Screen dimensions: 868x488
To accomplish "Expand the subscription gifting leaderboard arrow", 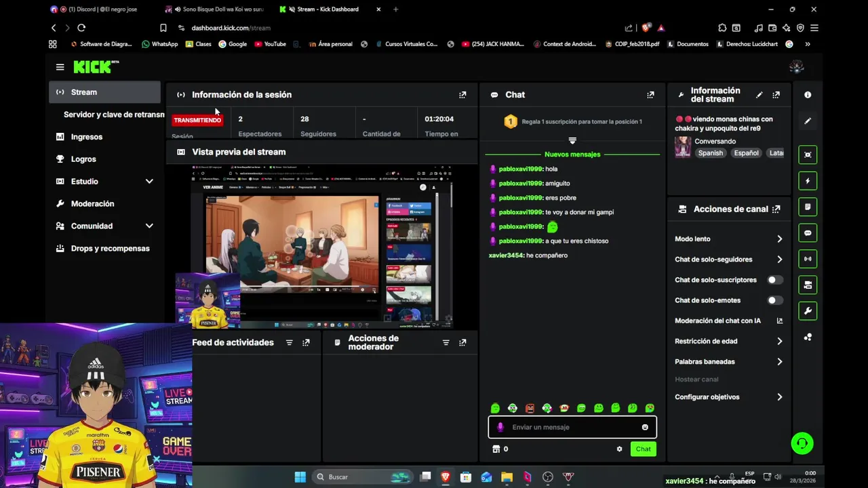I will 572,140.
